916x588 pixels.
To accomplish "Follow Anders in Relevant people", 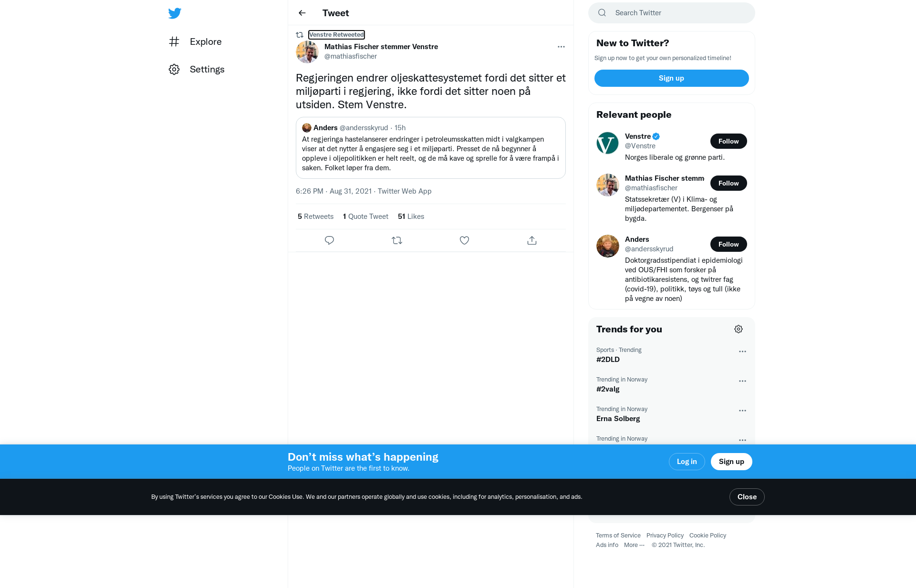I will 729,244.
